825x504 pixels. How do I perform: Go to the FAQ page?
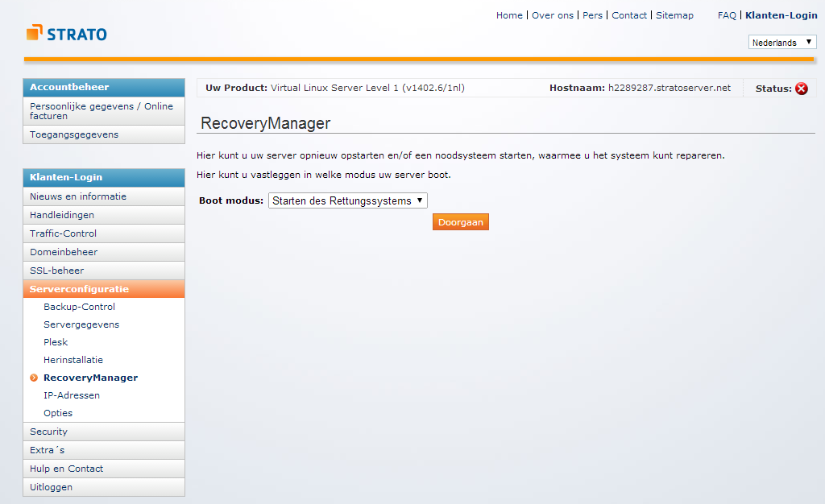coord(727,15)
